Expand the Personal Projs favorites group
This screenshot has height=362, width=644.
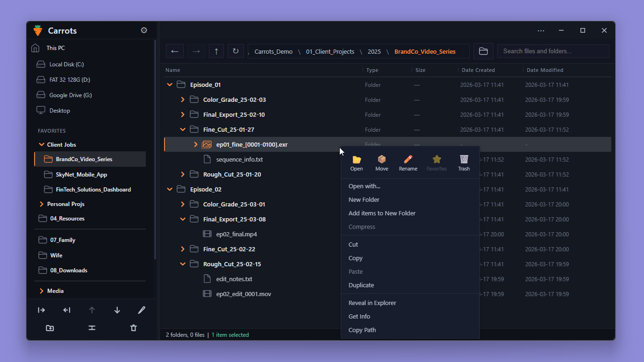tap(42, 204)
